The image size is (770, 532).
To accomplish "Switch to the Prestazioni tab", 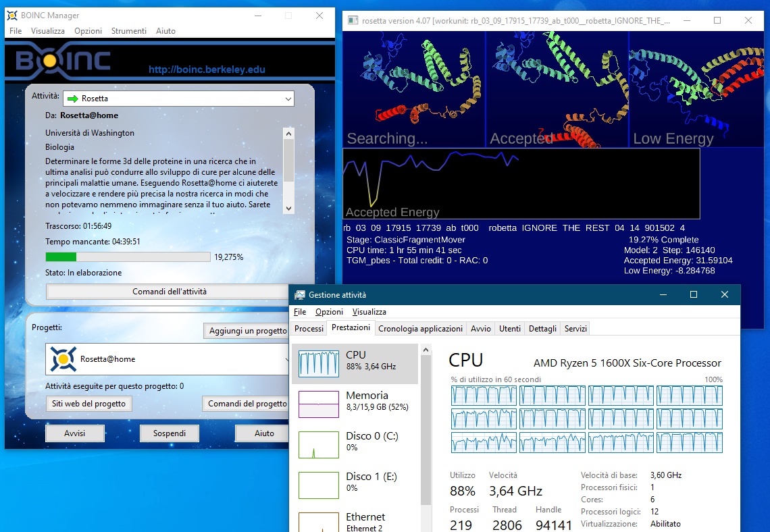I will [351, 328].
